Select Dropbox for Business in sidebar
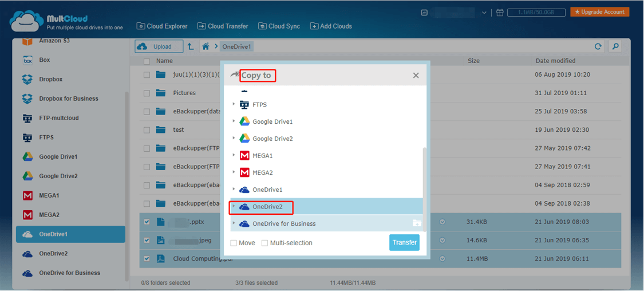 pyautogui.click(x=70, y=99)
